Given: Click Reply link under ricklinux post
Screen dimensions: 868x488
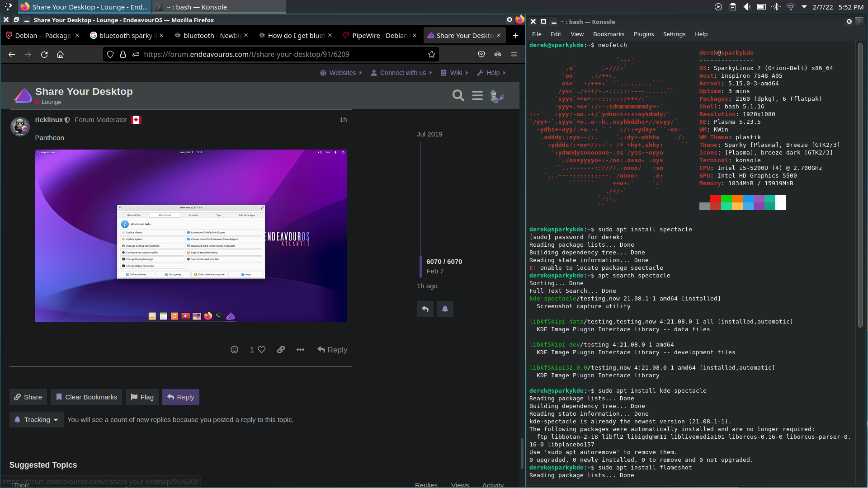Looking at the screenshot, I should click(332, 350).
